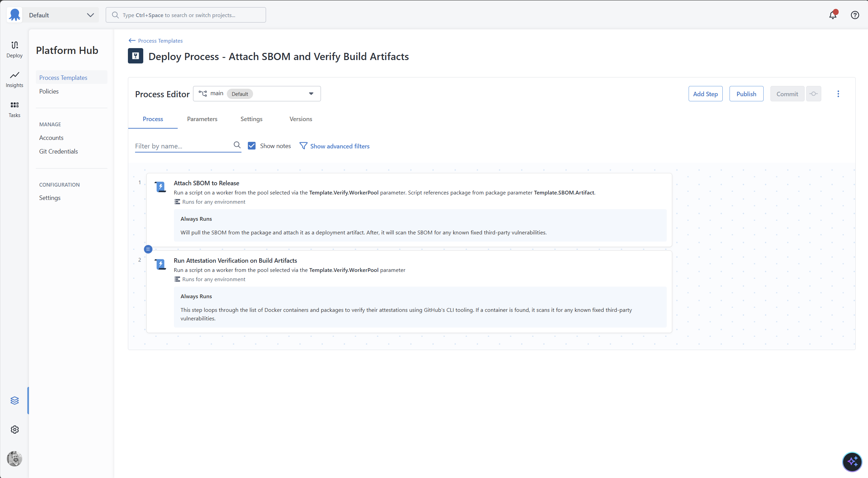868x478 pixels.
Task: Click the version control settings icon beside Commit
Action: pyautogui.click(x=814, y=93)
